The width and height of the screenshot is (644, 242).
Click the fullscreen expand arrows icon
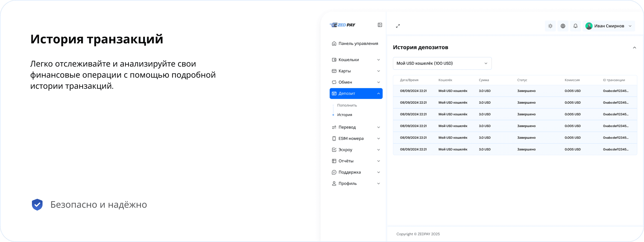pyautogui.click(x=398, y=26)
